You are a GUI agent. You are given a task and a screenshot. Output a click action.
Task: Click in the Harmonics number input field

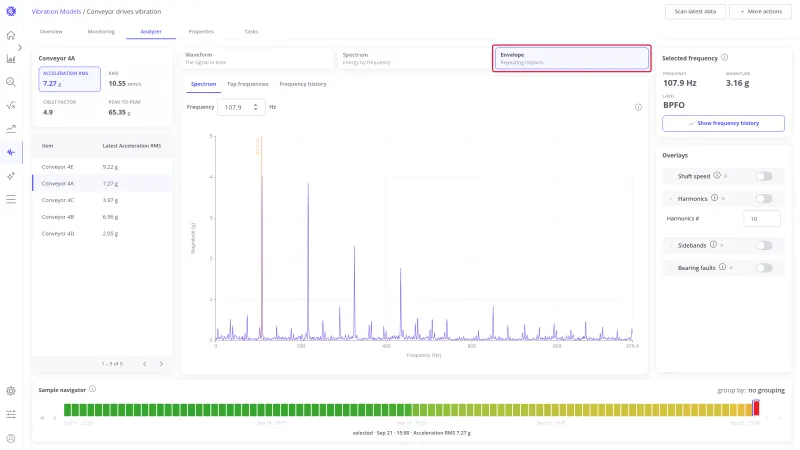(x=762, y=218)
